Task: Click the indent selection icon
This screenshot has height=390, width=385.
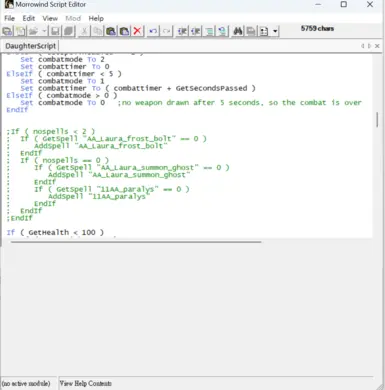Action: pyautogui.click(x=182, y=31)
